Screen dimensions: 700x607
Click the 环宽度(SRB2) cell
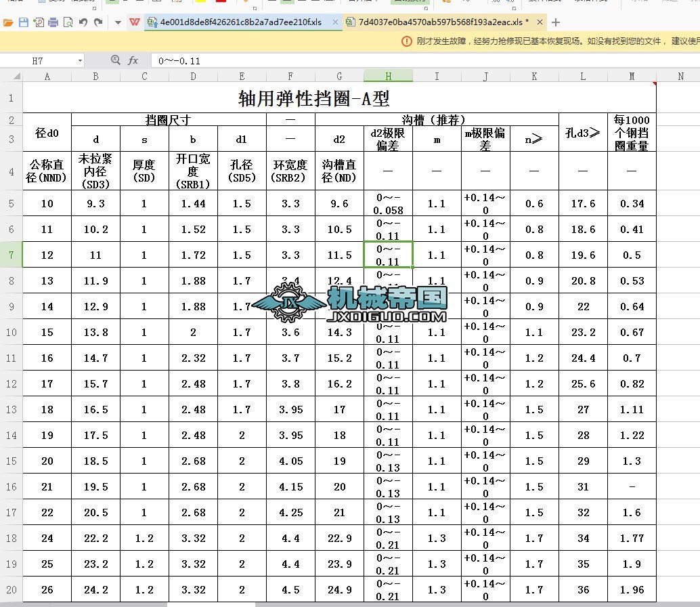point(290,171)
